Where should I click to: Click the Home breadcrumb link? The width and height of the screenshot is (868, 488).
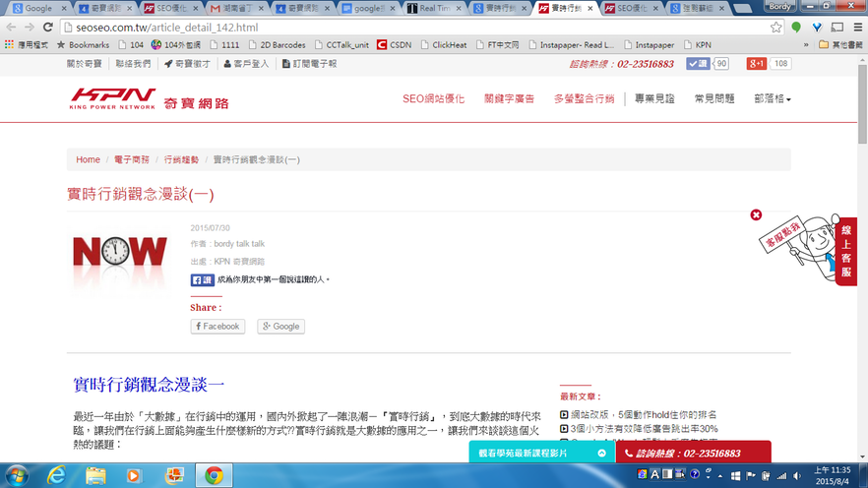click(x=88, y=159)
